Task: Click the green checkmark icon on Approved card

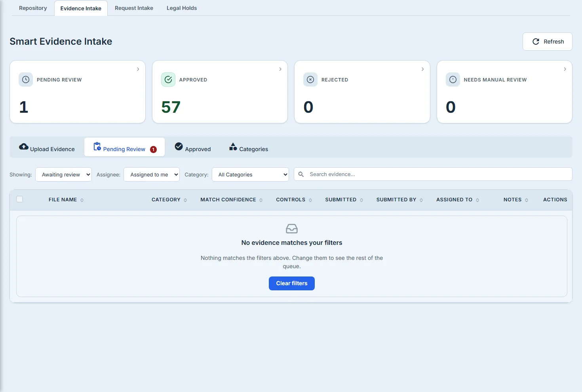Action: [x=168, y=80]
